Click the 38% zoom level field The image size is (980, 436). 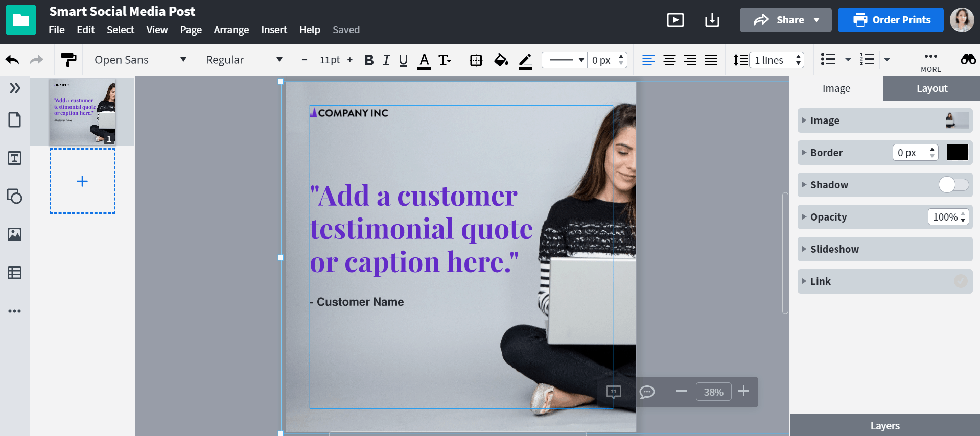713,392
